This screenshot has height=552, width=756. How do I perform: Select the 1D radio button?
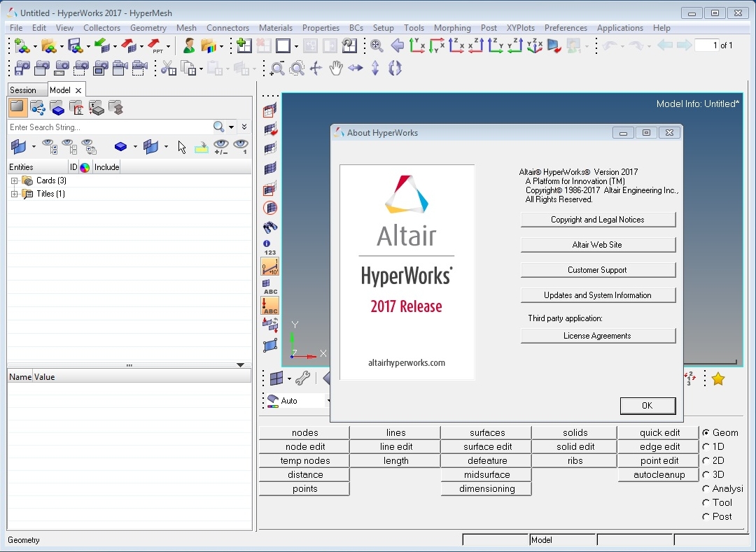(x=706, y=446)
